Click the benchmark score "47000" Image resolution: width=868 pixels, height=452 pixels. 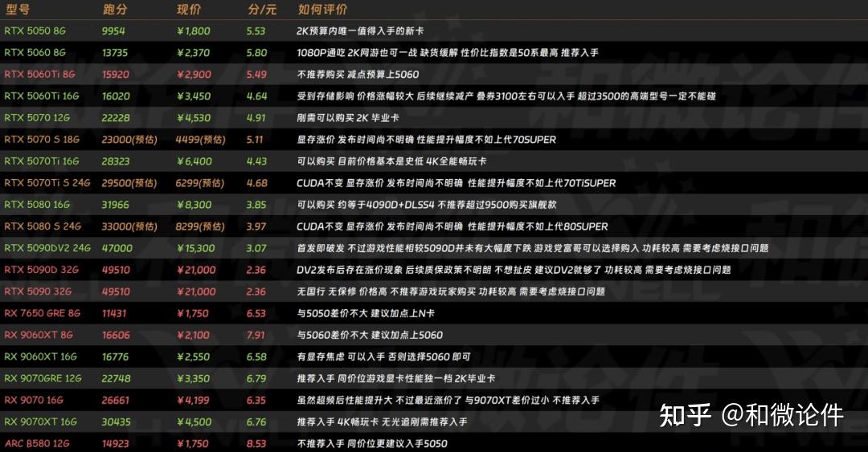click(117, 248)
